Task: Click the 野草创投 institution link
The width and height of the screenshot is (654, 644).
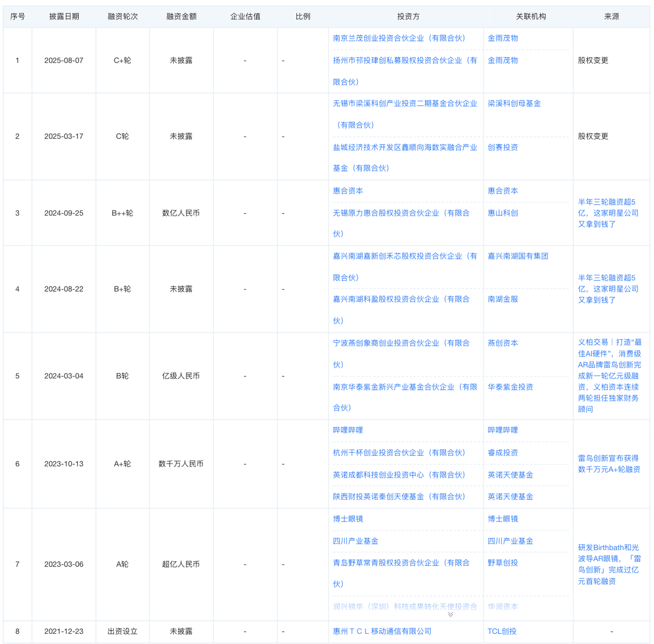Action: click(x=503, y=563)
